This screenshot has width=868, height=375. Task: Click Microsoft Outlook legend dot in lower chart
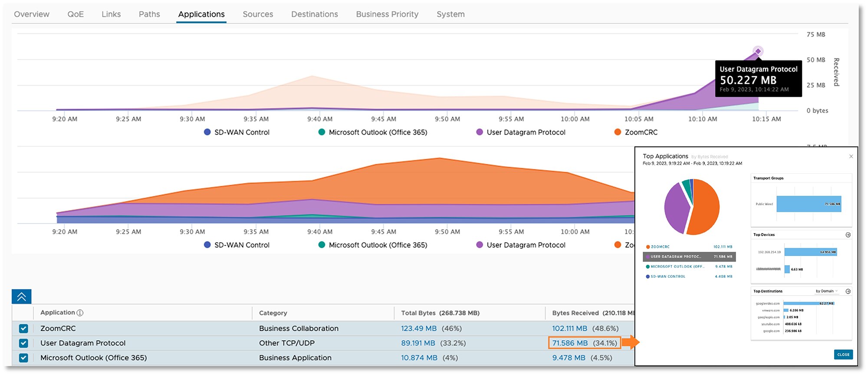pos(322,245)
